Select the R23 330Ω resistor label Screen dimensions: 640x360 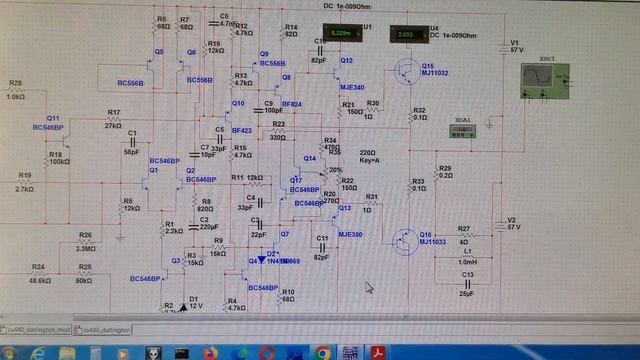click(x=278, y=131)
